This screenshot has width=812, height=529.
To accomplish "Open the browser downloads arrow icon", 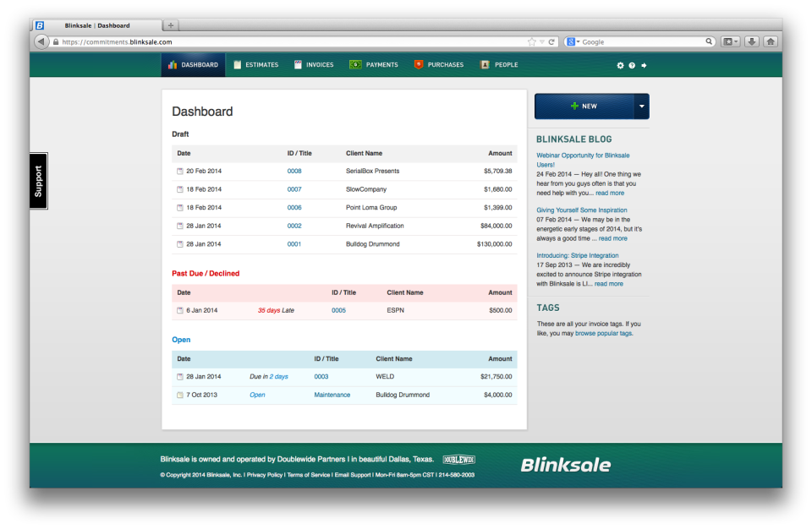I will pyautogui.click(x=752, y=42).
